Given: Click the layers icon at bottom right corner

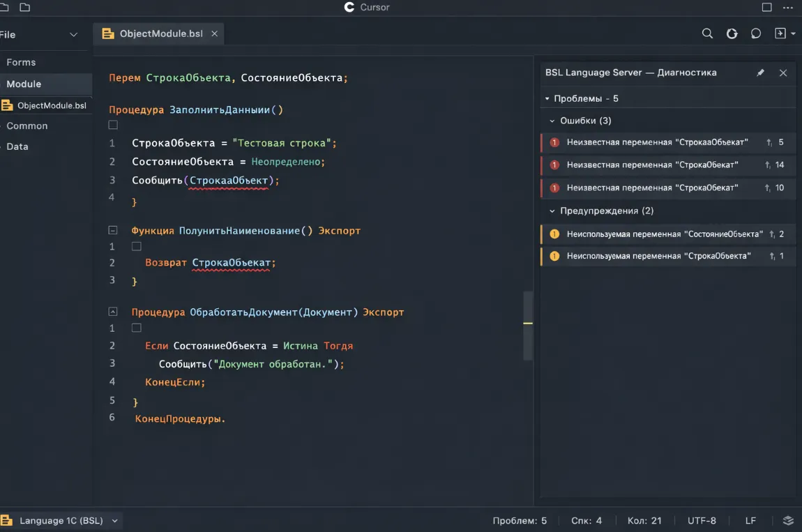Looking at the screenshot, I should click(788, 520).
